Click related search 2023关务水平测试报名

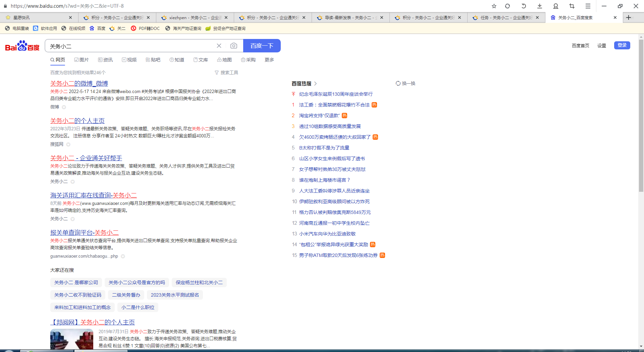tap(175, 295)
